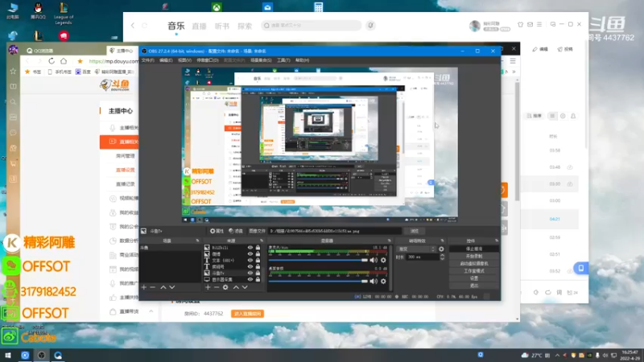The image size is (644, 362).
Task: Open properties (属性) of the selected OBS source
Action: [217, 231]
